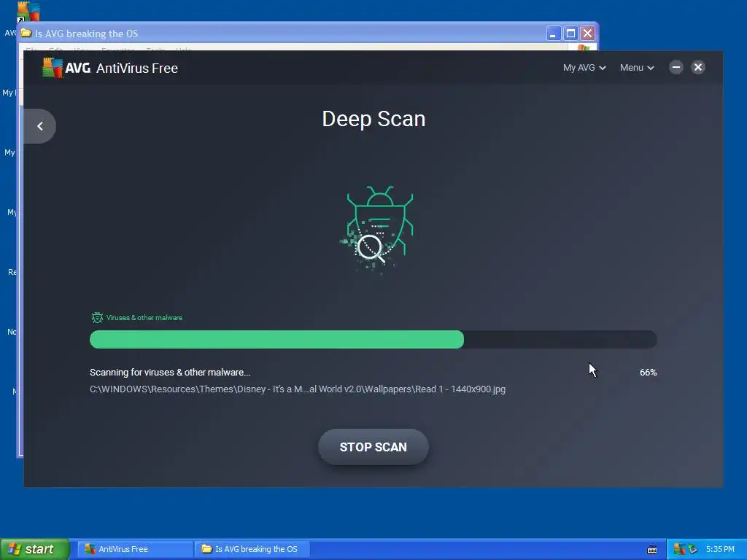Stop the running deep scan
This screenshot has height=560, width=747.
373,447
